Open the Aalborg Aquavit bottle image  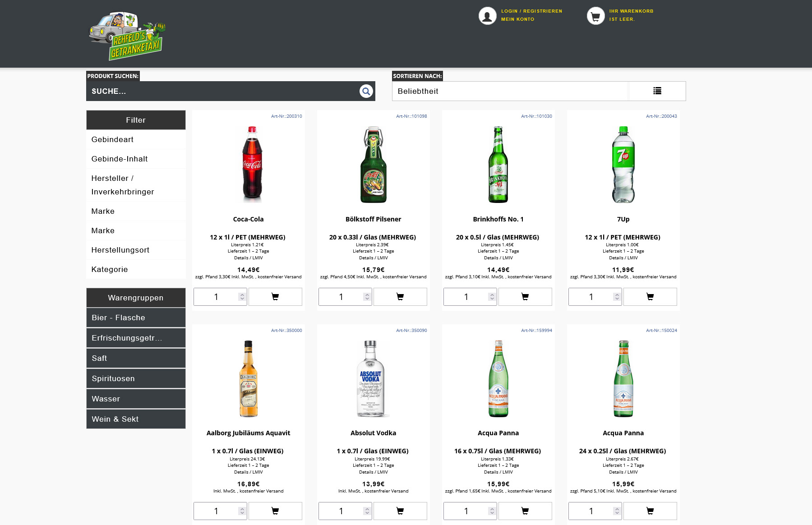(x=249, y=379)
